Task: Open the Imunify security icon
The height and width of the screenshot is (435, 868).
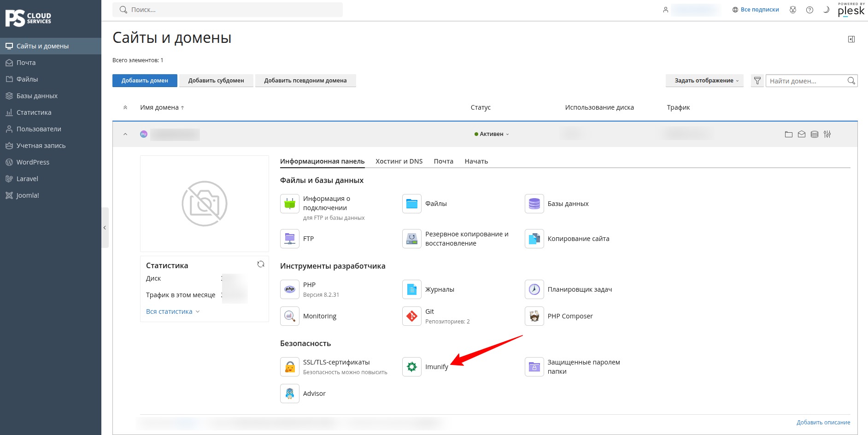Action: click(x=412, y=367)
